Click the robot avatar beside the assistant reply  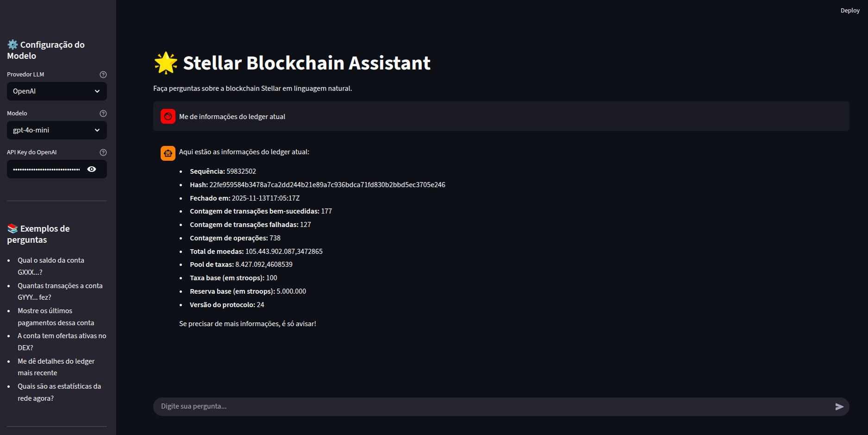click(x=168, y=153)
